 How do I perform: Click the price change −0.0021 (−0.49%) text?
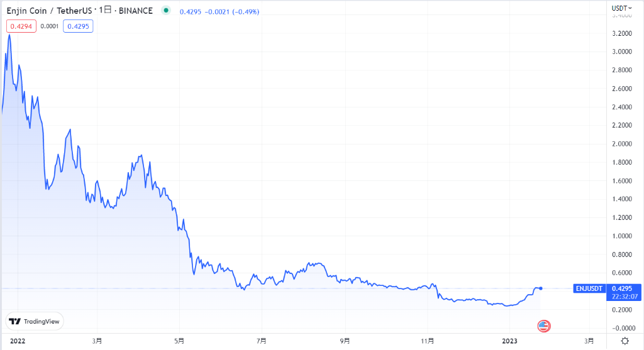coord(231,12)
